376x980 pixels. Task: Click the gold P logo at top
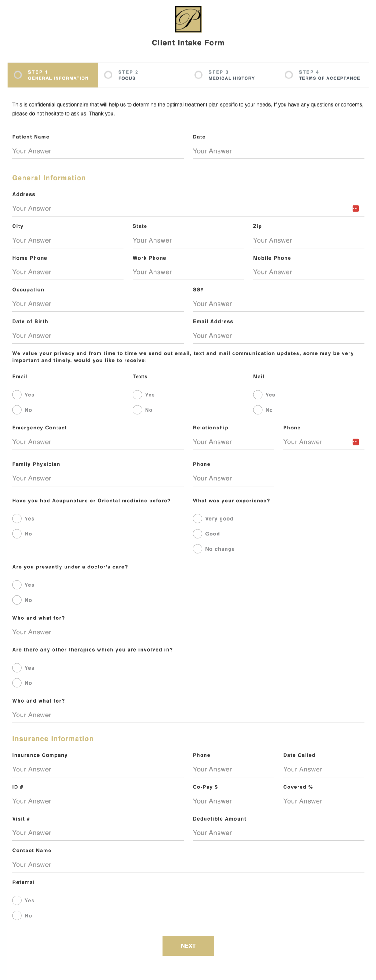188,19
